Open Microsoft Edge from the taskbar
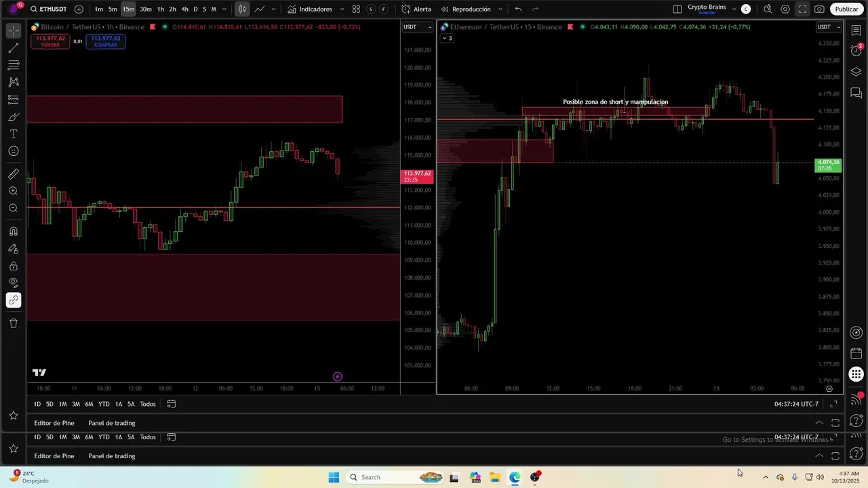 [x=515, y=477]
